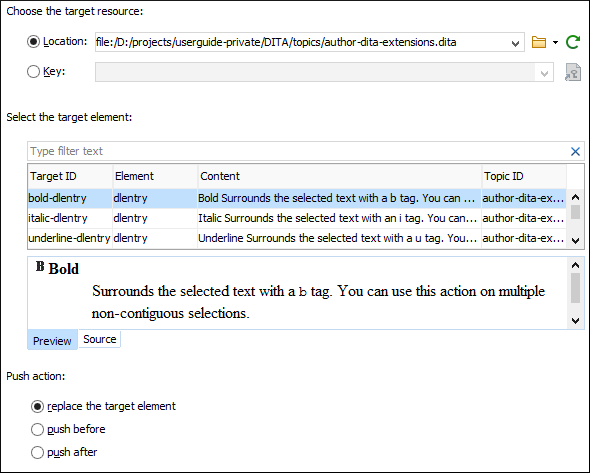This screenshot has height=473, width=590.
Task: Choose replace the target element option
Action: tap(37, 406)
